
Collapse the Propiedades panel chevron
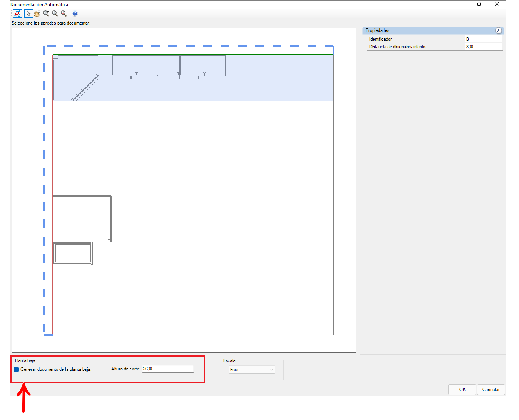click(x=498, y=30)
